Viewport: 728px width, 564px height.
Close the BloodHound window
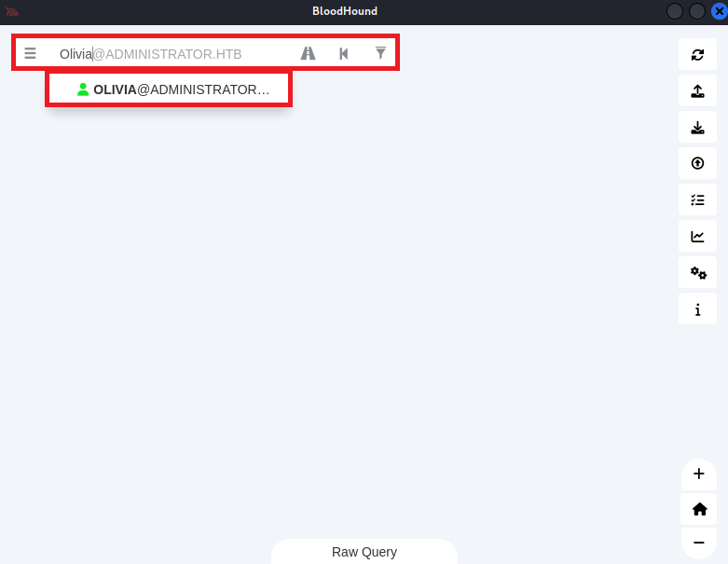(720, 11)
